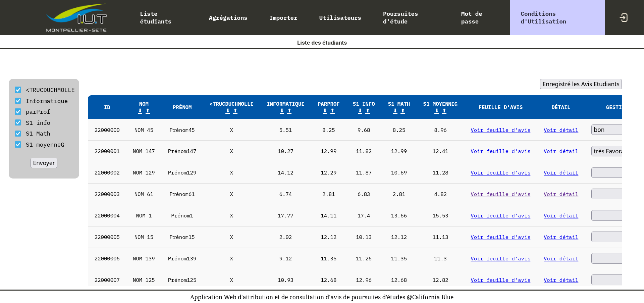Disable the S1 moyenneG checkbox
The height and width of the screenshot is (303, 644).
(18, 145)
